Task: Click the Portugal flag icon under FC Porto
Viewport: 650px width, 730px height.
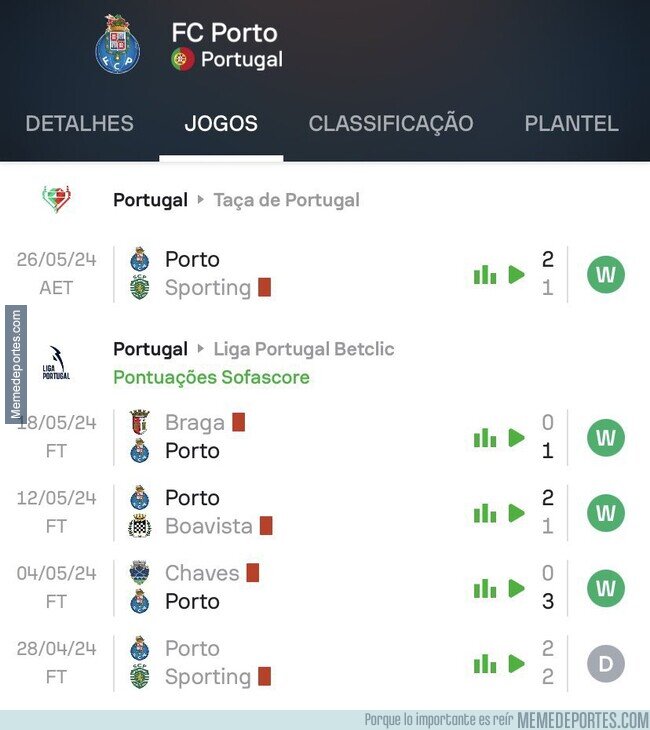Action: 183,59
